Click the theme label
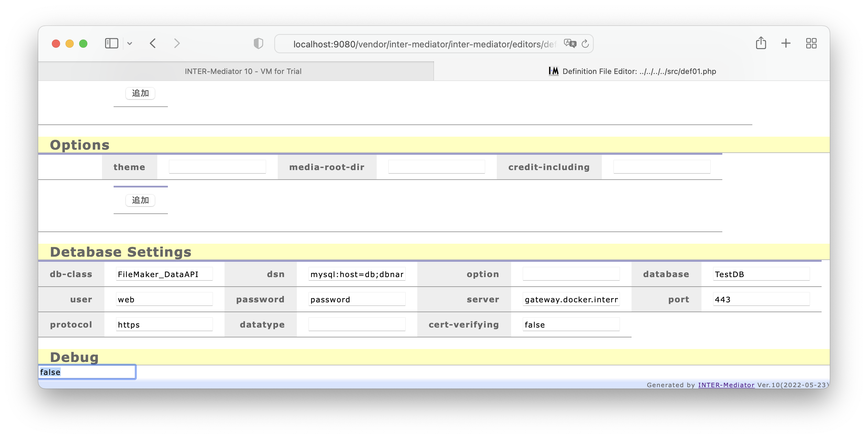868x439 pixels. [x=129, y=167]
